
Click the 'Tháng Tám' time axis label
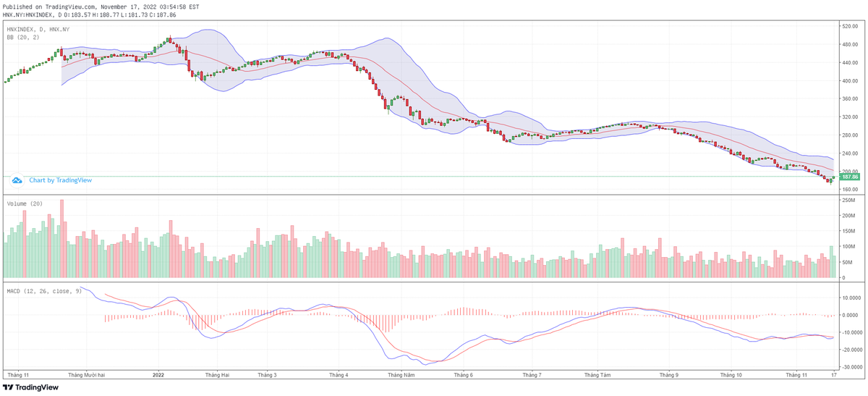pyautogui.click(x=597, y=375)
